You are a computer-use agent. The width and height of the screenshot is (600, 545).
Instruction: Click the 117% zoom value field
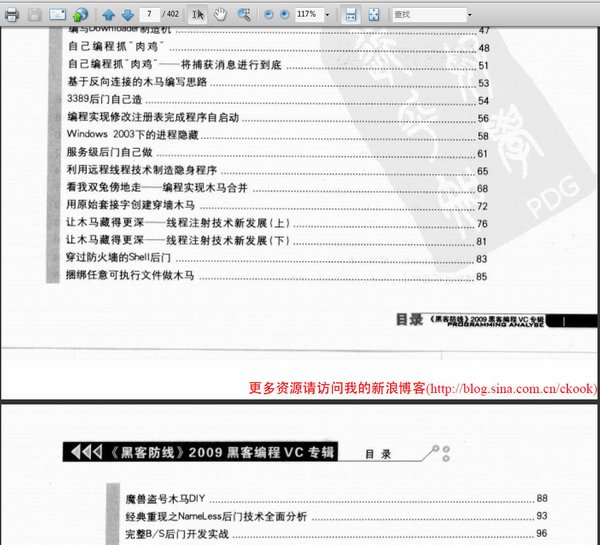308,15
